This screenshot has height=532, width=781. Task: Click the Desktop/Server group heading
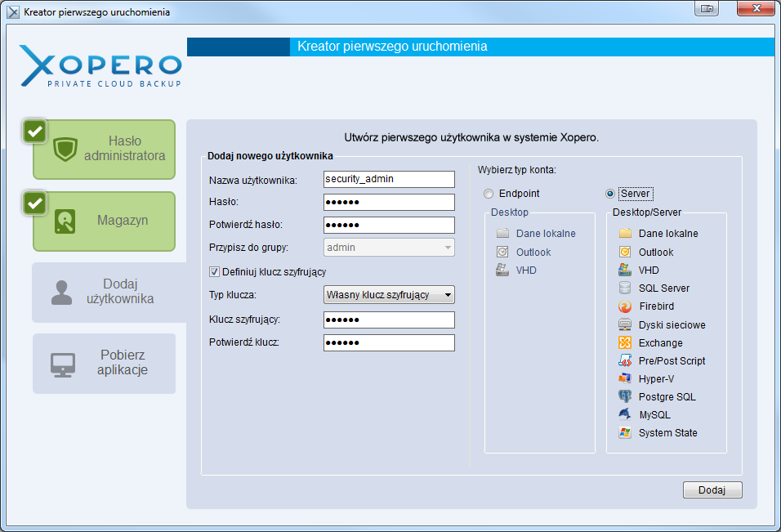coord(647,212)
